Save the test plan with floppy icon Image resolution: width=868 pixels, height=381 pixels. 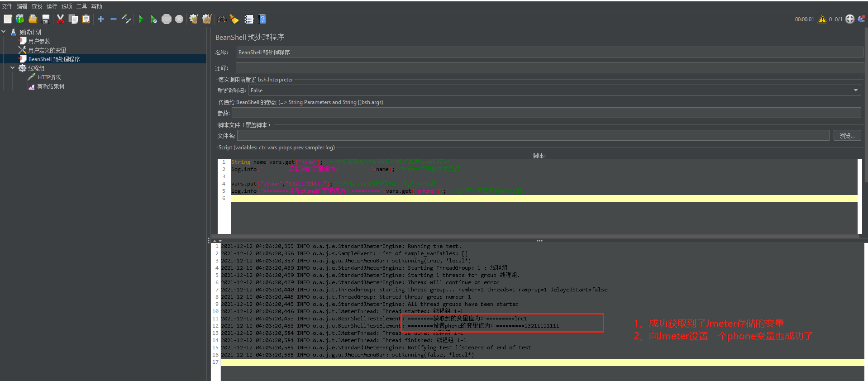[45, 19]
